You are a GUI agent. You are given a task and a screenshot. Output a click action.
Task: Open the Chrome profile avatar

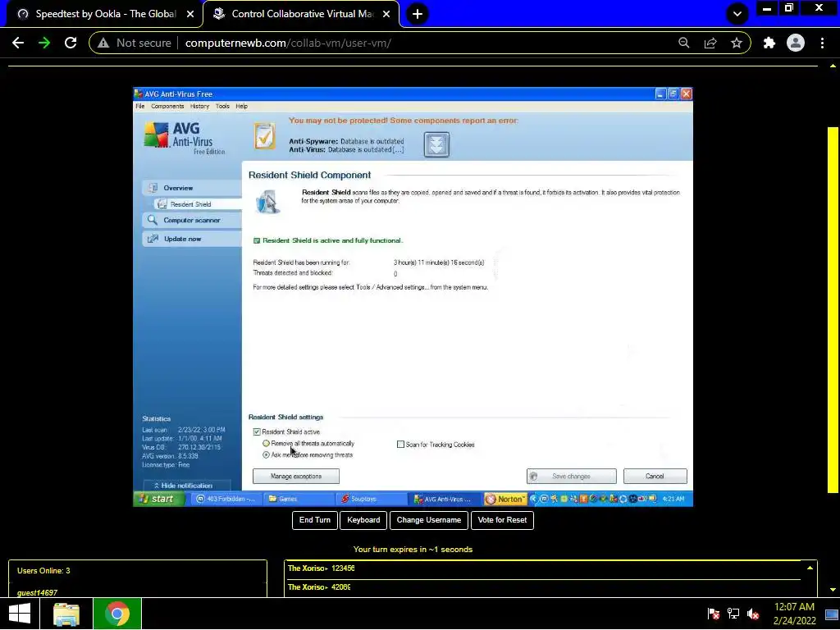796,43
